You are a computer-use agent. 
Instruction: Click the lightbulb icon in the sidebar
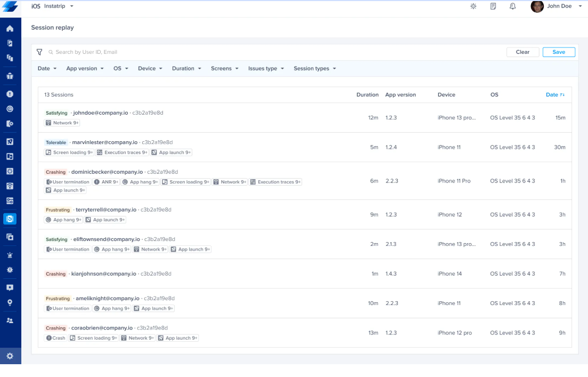coord(11,303)
